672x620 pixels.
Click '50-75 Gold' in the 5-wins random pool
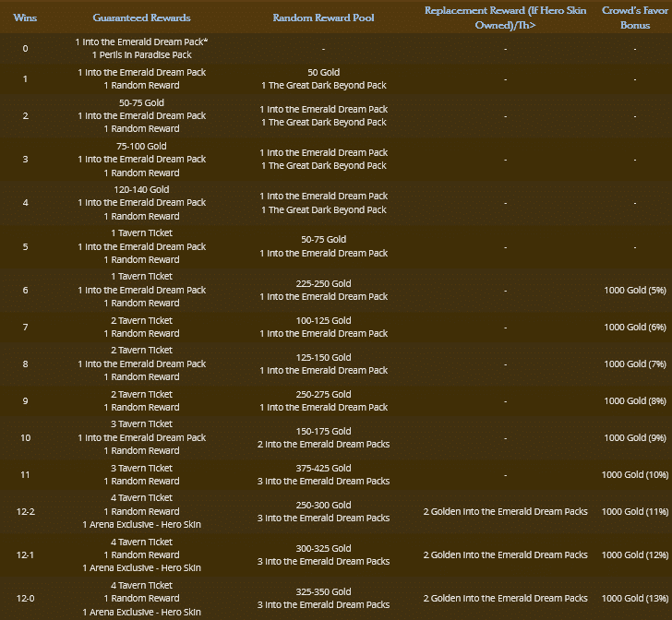pyautogui.click(x=324, y=240)
